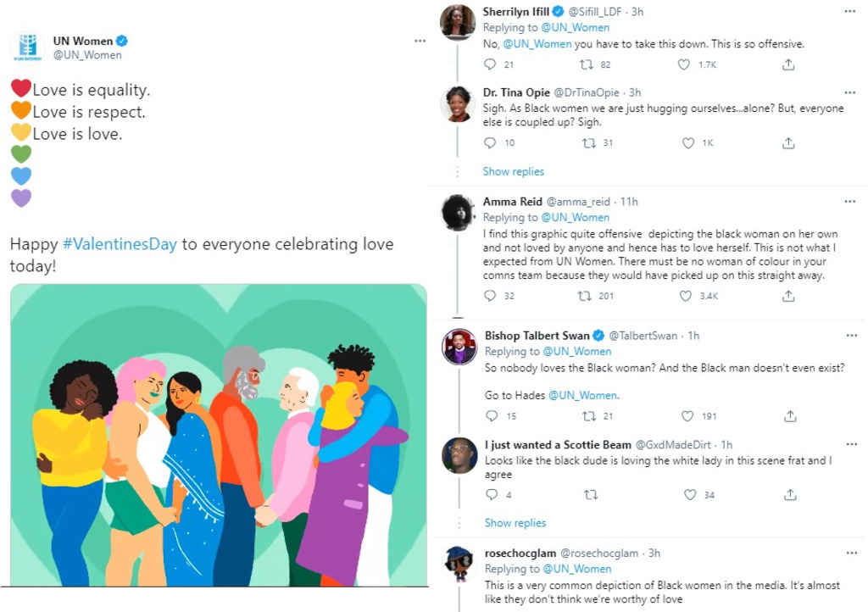Expand Show replies under Tina Opie
The width and height of the screenshot is (868, 612).
coord(514,171)
